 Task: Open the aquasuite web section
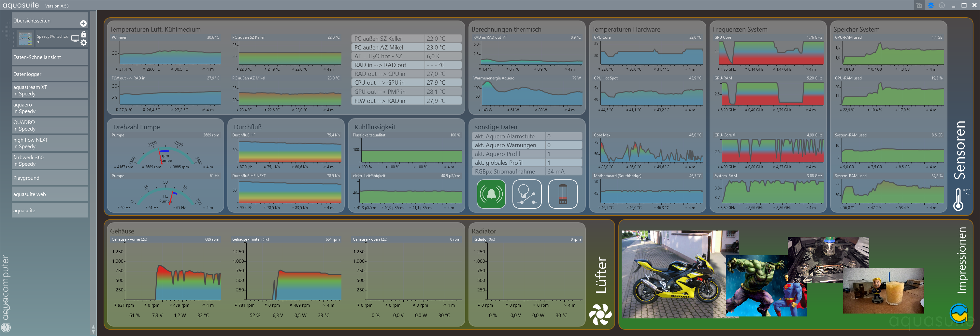pyautogui.click(x=50, y=194)
